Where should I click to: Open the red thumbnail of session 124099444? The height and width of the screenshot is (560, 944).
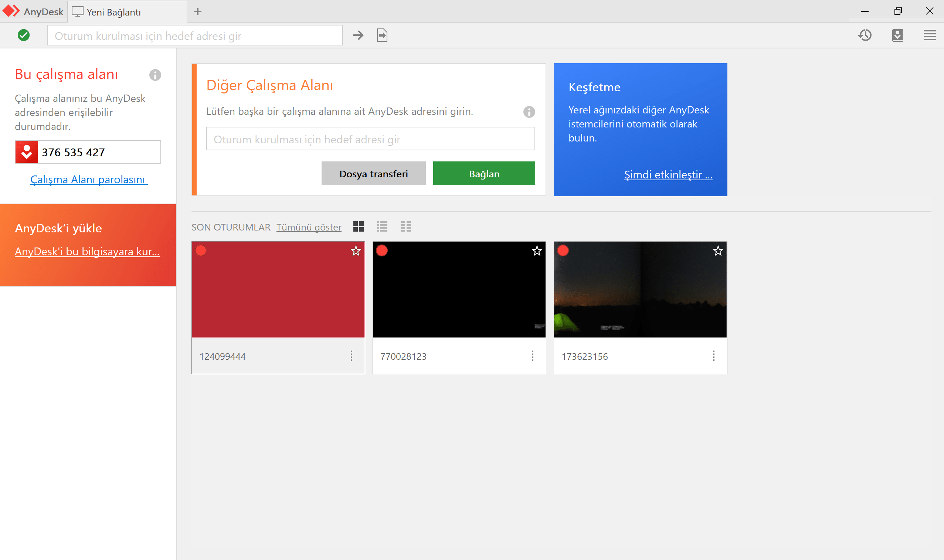point(278,290)
